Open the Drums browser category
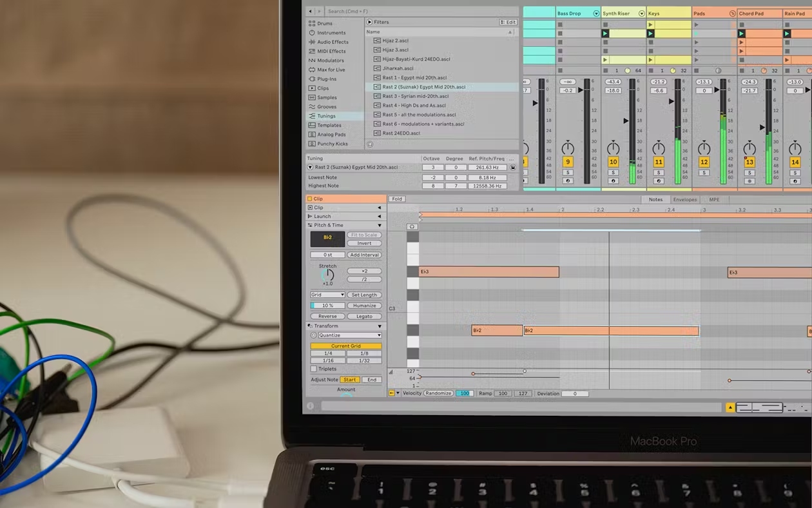Screen dimensions: 812x508 (324, 24)
